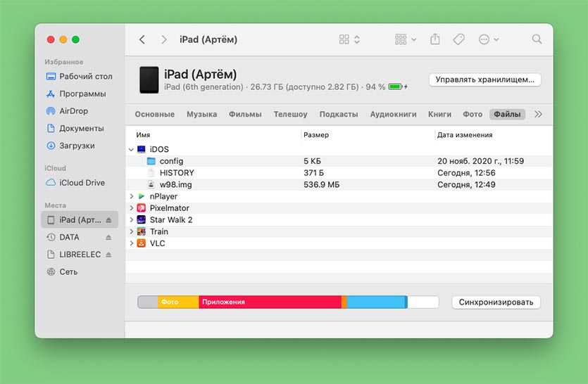Image resolution: width=588 pixels, height=384 pixels.
Task: Click the VLC app icon
Action: 142,243
